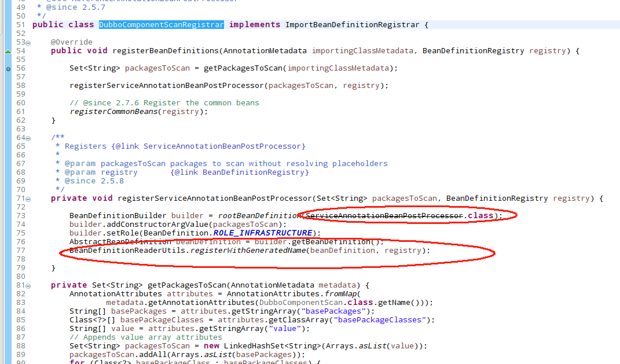This screenshot has height=364, width=620.
Task: Click the getPackagesToScan call on line 56
Action: click(243, 68)
